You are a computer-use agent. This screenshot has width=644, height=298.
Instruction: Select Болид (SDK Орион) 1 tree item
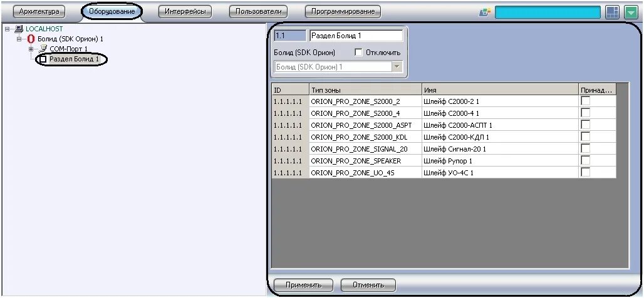point(70,39)
